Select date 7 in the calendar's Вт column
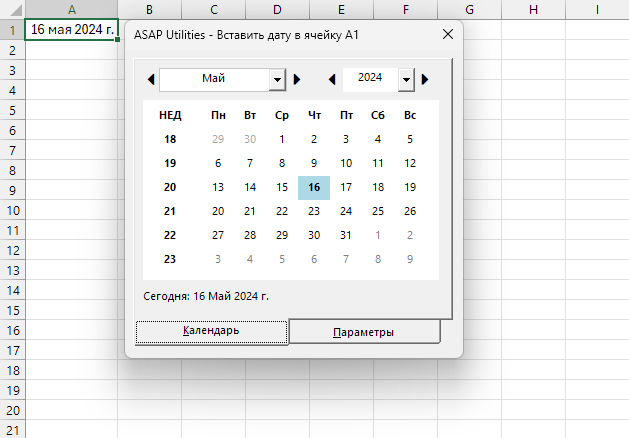 [x=250, y=163]
